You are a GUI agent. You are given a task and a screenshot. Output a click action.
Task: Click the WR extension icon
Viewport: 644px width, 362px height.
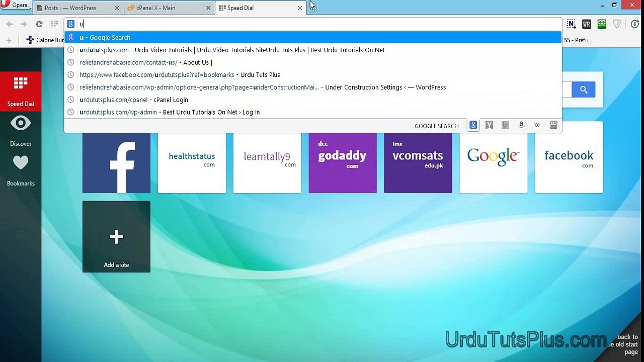tap(586, 24)
